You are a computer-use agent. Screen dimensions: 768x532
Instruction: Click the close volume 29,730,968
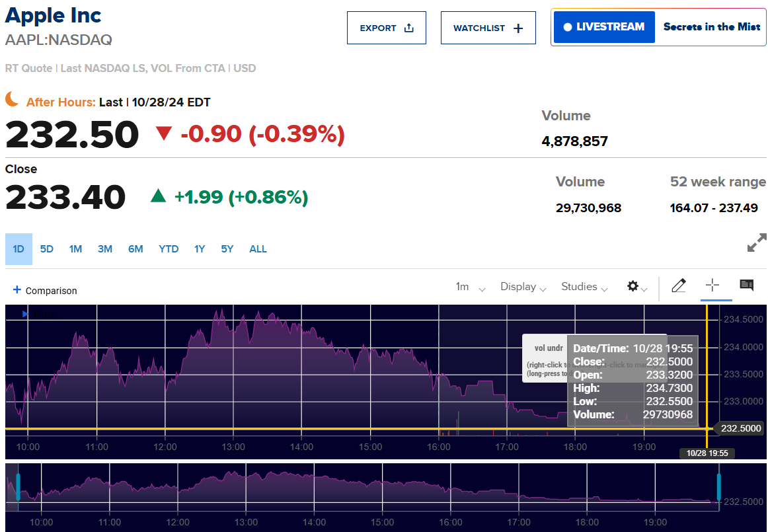(588, 208)
